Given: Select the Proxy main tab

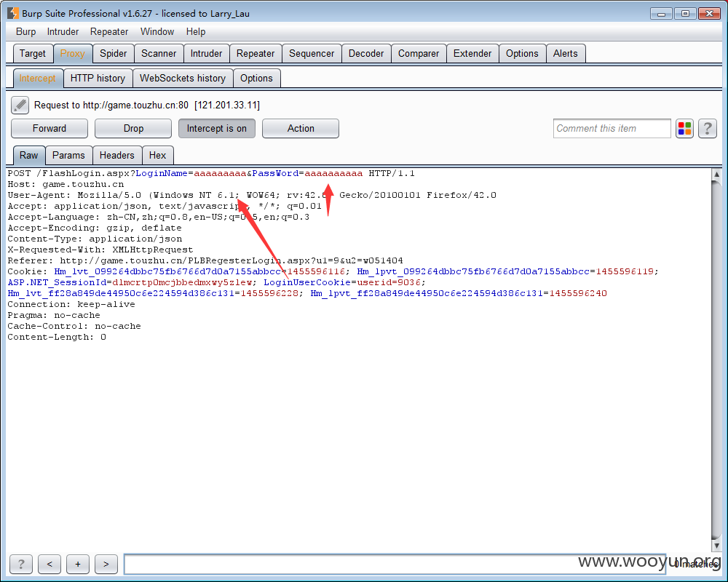Looking at the screenshot, I should coord(73,54).
